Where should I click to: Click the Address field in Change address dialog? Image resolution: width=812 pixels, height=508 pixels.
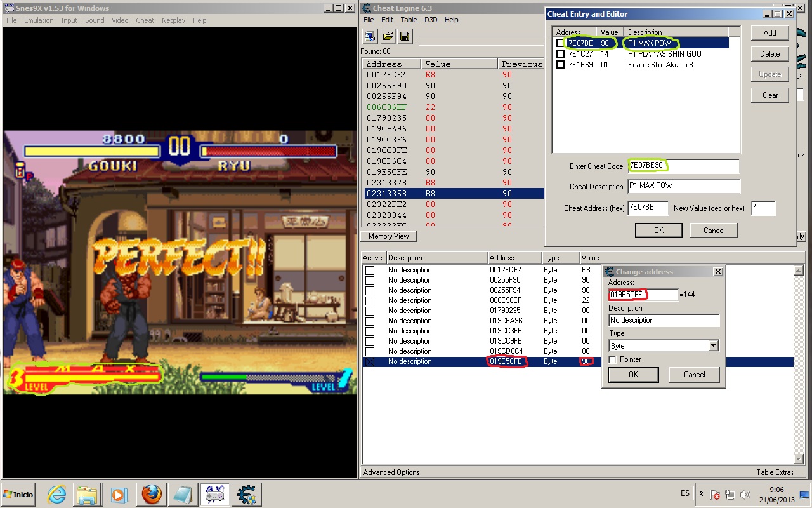click(643, 295)
